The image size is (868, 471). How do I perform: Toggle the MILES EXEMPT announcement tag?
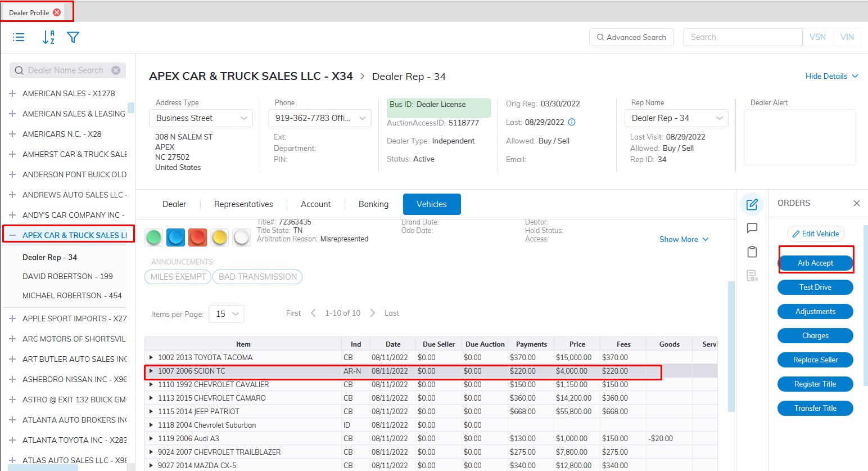[x=178, y=277]
